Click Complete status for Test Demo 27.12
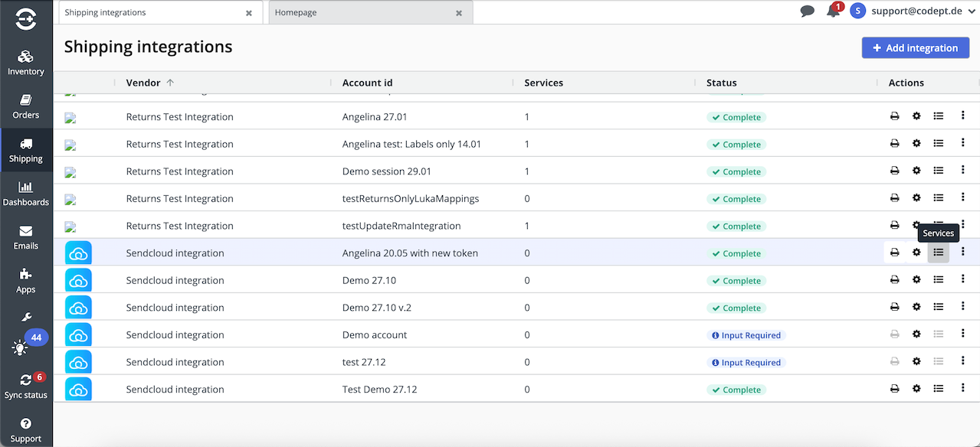This screenshot has height=447, width=980. (x=736, y=390)
